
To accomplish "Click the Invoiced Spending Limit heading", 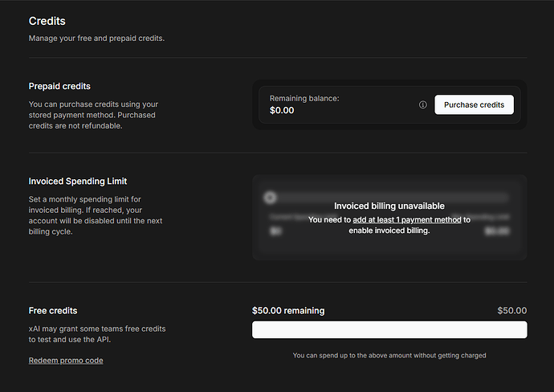I will 78,182.
